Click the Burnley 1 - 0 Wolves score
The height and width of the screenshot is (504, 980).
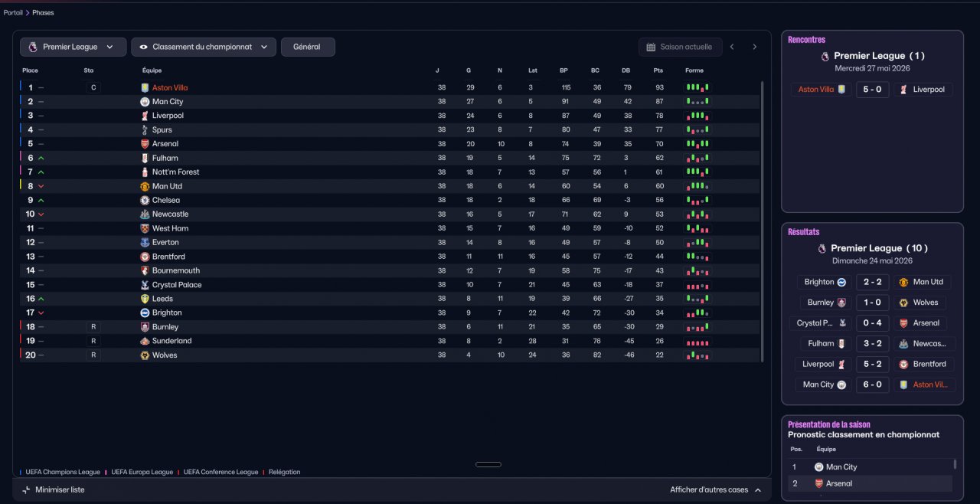tap(873, 303)
